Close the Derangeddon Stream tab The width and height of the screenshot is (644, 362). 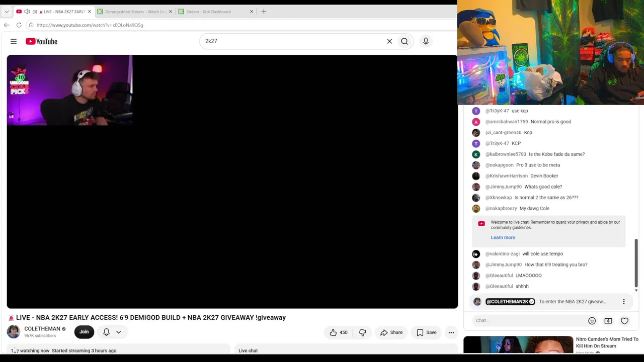[x=171, y=12]
